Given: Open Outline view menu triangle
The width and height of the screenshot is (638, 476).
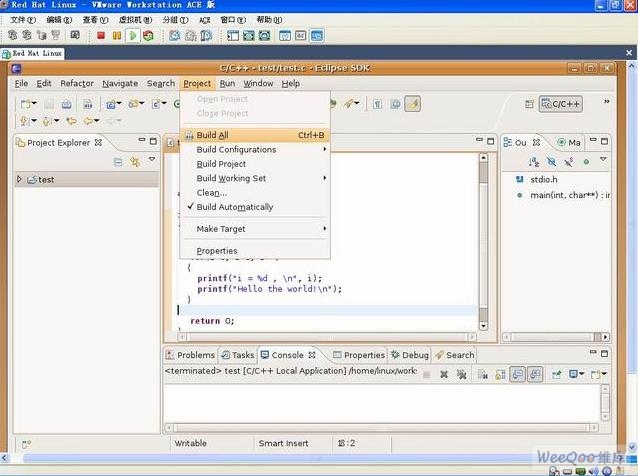Looking at the screenshot, I should (603, 159).
